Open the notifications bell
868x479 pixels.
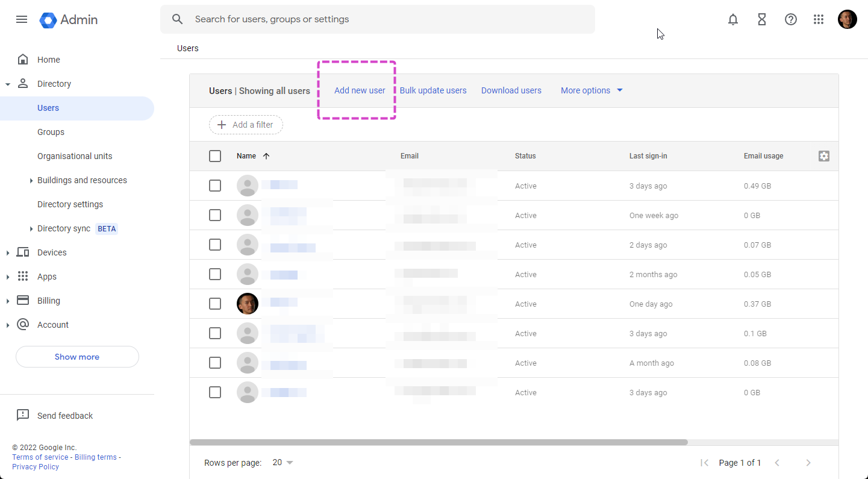click(x=733, y=19)
